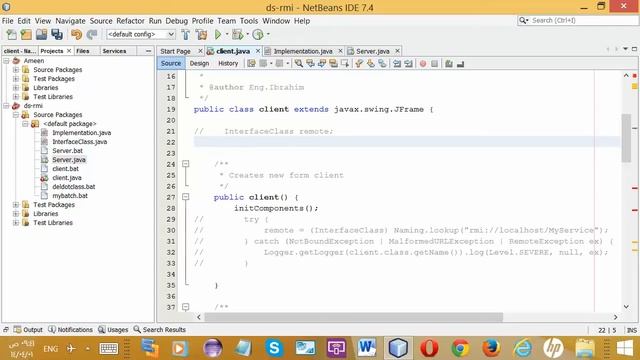Switch to Server.java editor tab
640x360 pixels.
(372, 51)
